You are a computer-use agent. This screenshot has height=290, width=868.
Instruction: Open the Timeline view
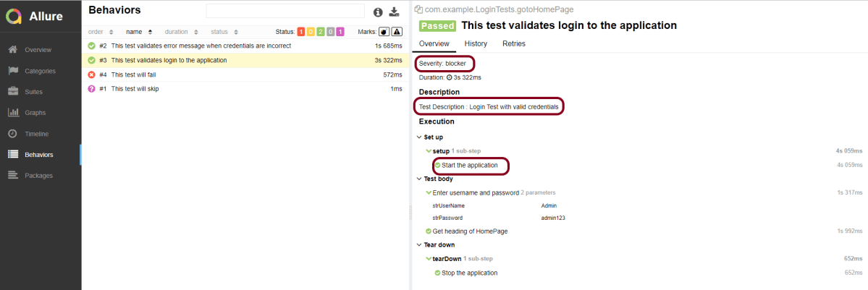tap(37, 134)
